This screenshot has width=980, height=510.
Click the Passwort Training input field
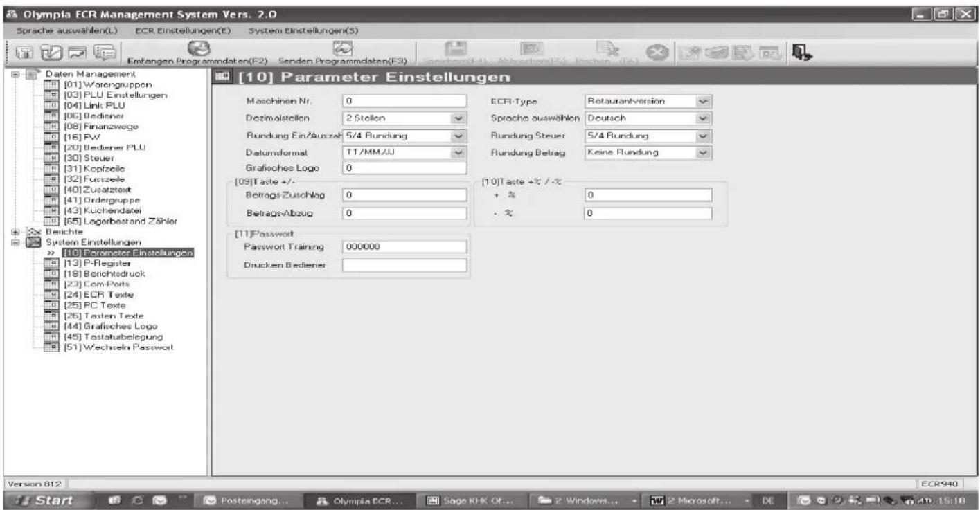tap(405, 246)
